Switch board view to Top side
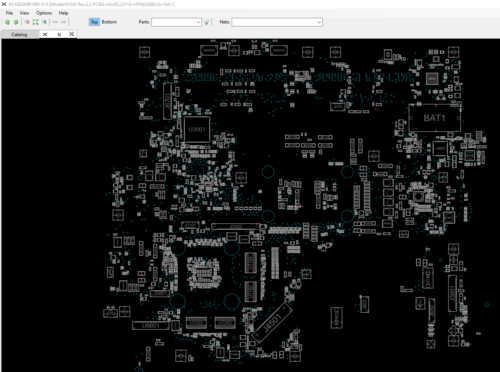Screen dimensions: 500x372 pos(94,22)
